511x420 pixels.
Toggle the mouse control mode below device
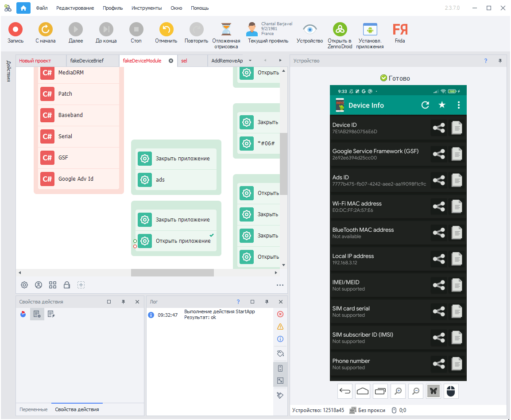click(x=451, y=391)
